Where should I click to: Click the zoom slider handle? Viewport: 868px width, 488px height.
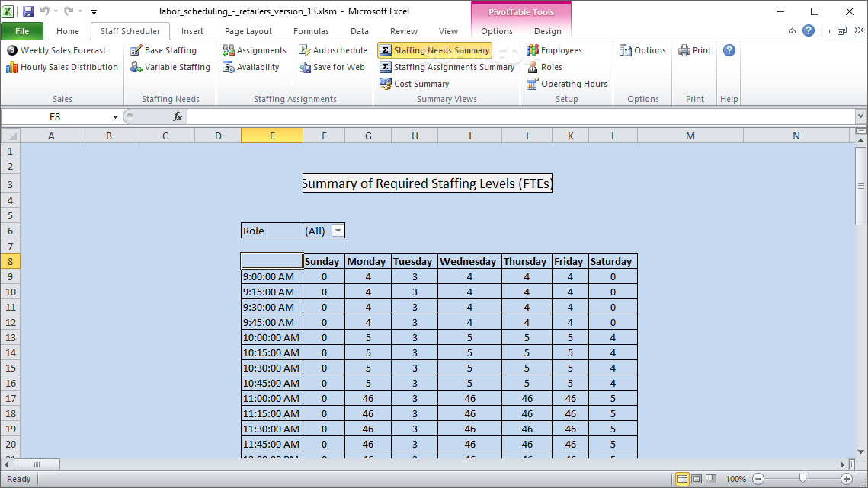click(x=802, y=479)
